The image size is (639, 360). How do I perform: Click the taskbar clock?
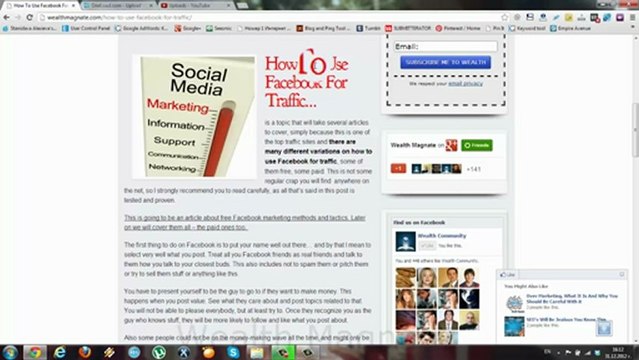pos(618,353)
